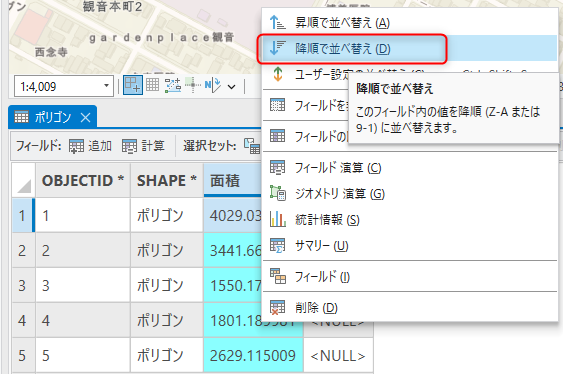Click the summary sigma table icon
563x374 pixels.
(x=278, y=246)
